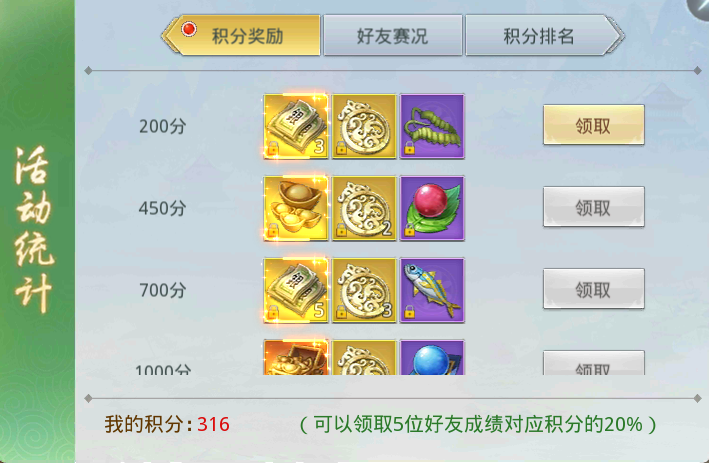Viewport: 709px width, 463px height.
Task: Tap the jade pendant with quantity 2
Action: pyautogui.click(x=364, y=208)
